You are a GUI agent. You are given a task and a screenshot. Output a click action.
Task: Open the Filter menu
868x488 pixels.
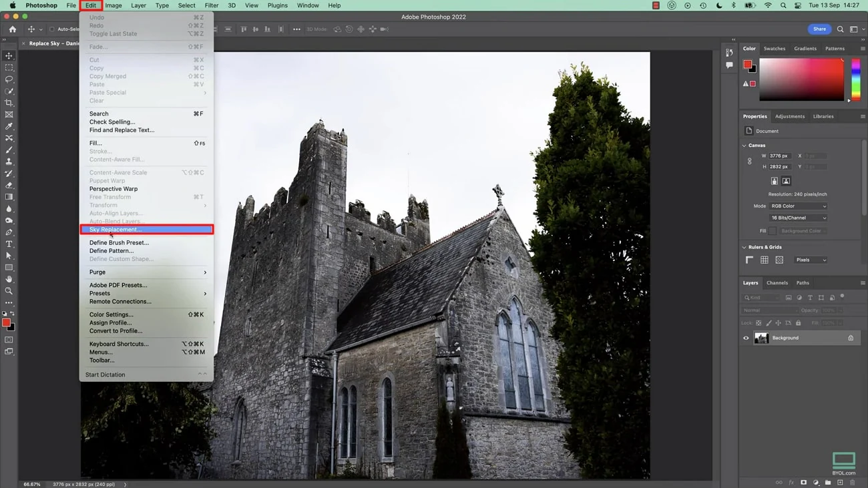coord(212,5)
